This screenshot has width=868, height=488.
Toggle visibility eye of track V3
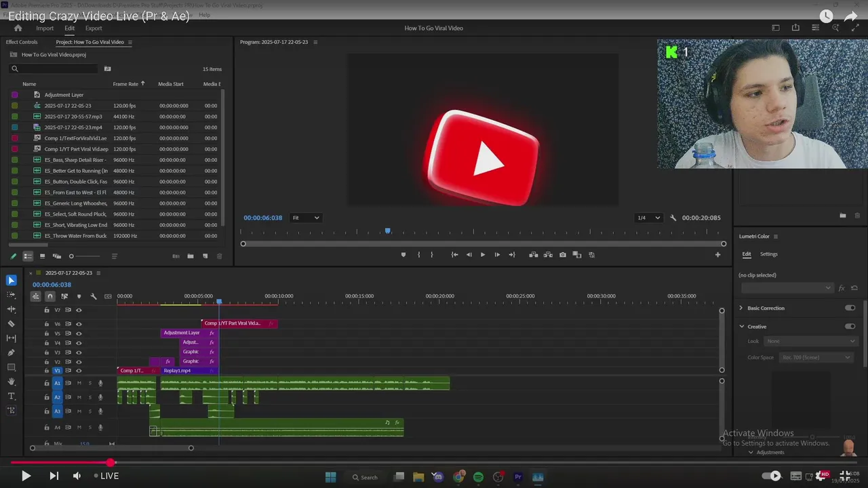click(x=79, y=352)
